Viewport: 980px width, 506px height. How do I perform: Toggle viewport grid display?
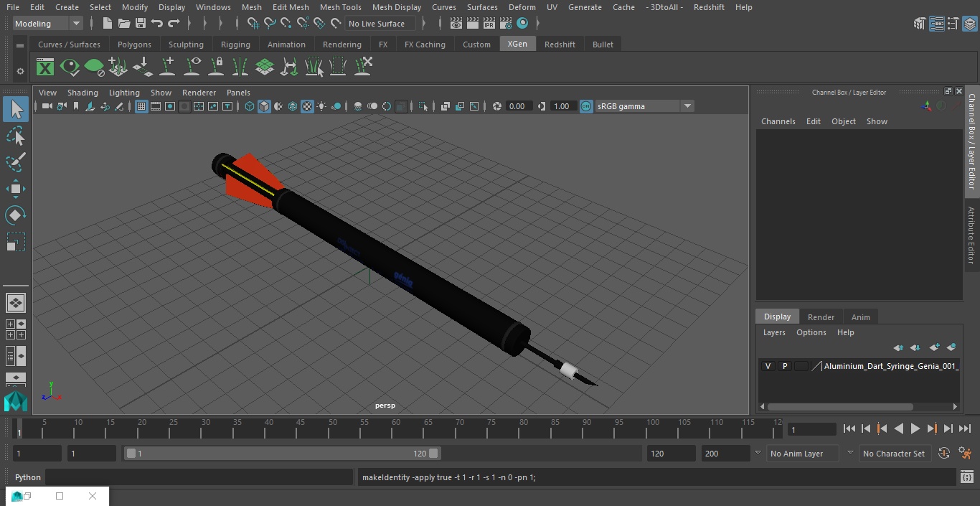(x=141, y=106)
